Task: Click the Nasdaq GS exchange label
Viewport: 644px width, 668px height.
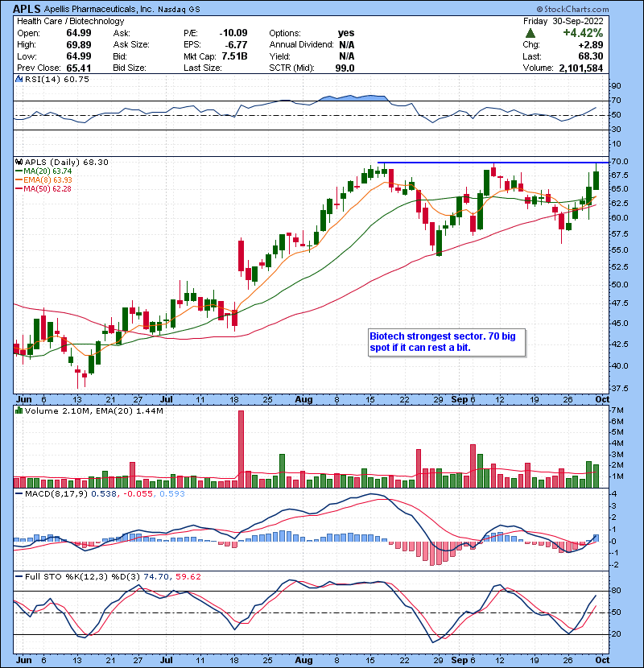Action: 179,10
